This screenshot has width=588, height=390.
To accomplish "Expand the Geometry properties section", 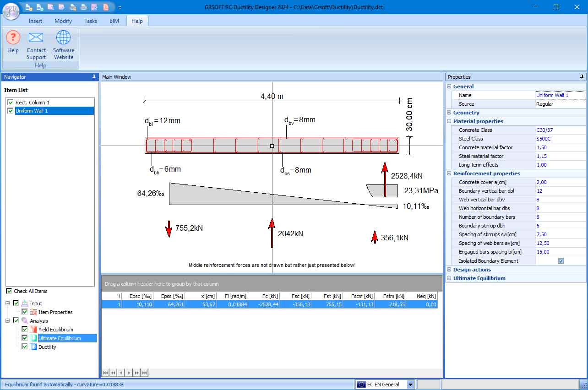I will coord(449,112).
